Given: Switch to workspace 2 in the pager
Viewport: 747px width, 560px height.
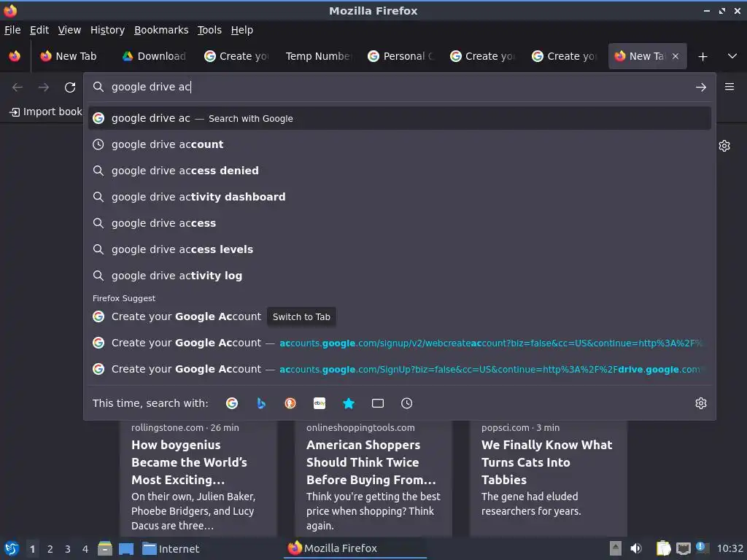Looking at the screenshot, I should (x=50, y=549).
